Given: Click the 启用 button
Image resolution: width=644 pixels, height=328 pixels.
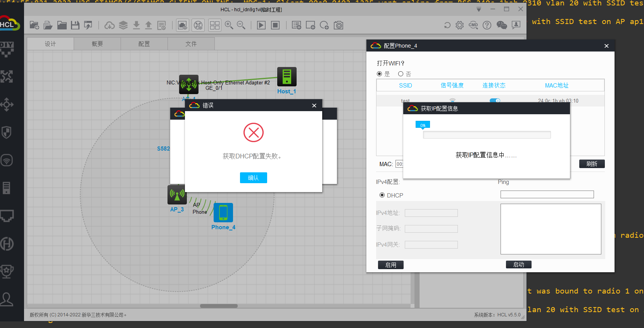Looking at the screenshot, I should [x=391, y=265].
